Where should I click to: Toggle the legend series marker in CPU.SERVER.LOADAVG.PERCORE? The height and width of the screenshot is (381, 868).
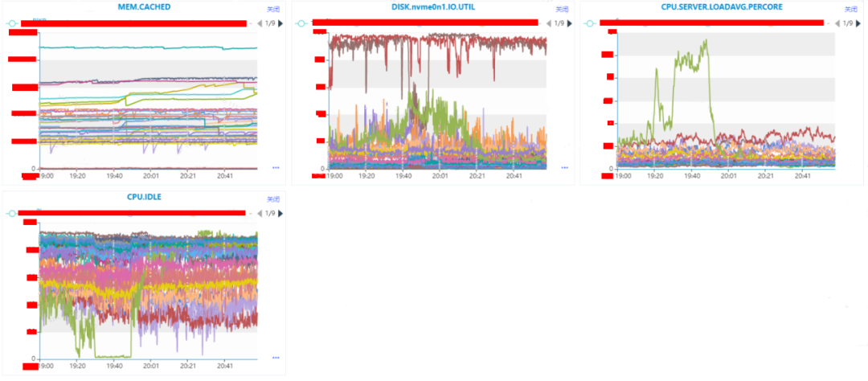(590, 23)
